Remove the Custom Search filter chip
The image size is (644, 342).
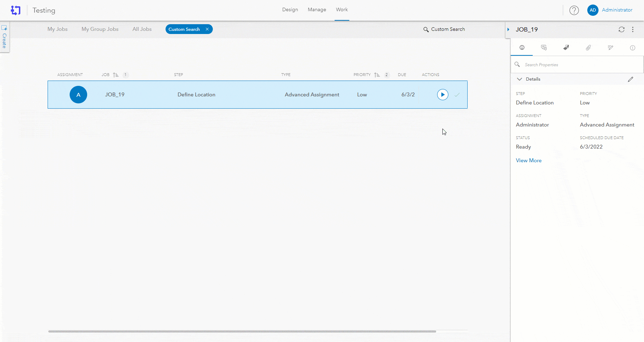(207, 29)
